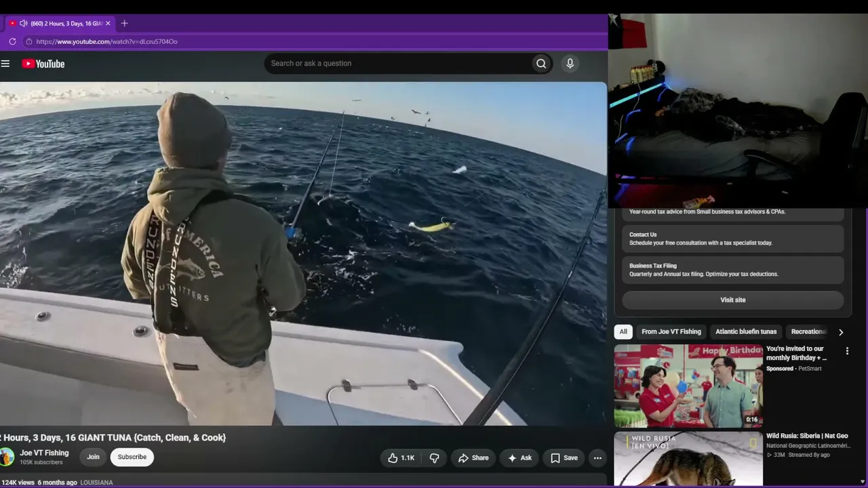
Task: Click National Geographic Latinoamérica channel name
Action: coord(808,446)
